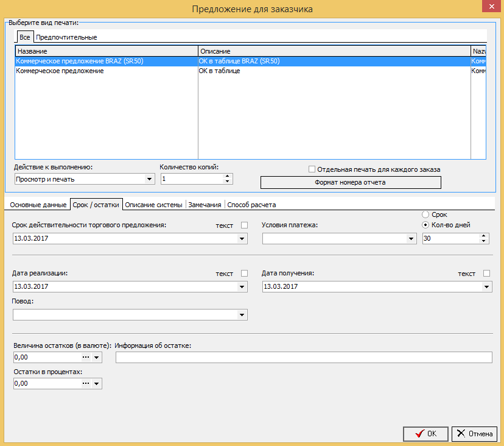This screenshot has width=504, height=446.
Task: Select the Срок / остатки tab
Action: [x=96, y=205]
